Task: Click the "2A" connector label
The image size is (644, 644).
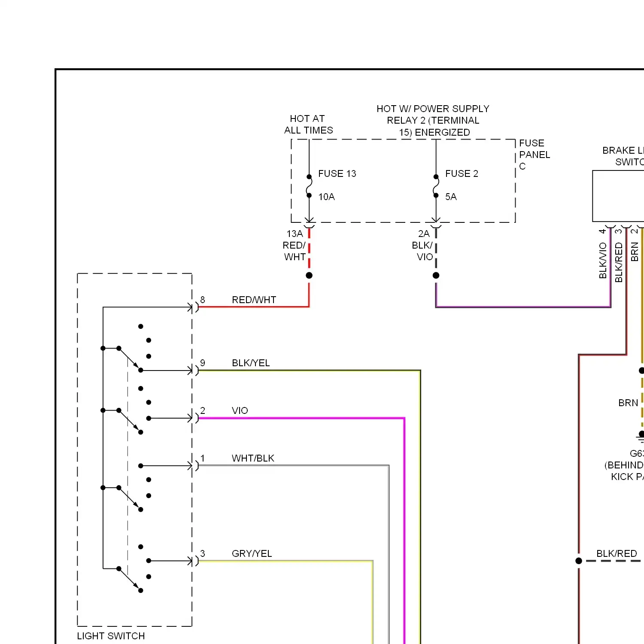Action: tap(424, 234)
